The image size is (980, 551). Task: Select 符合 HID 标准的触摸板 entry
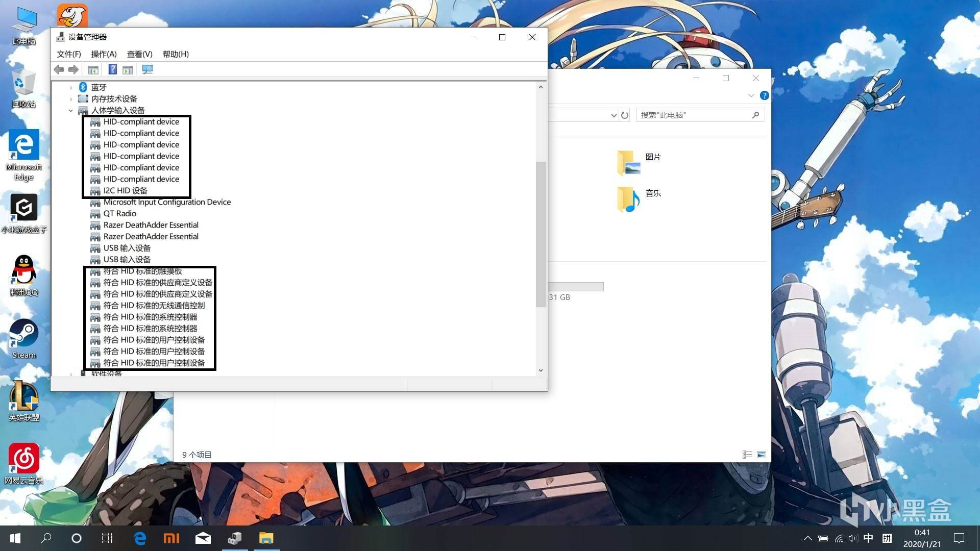pos(142,271)
